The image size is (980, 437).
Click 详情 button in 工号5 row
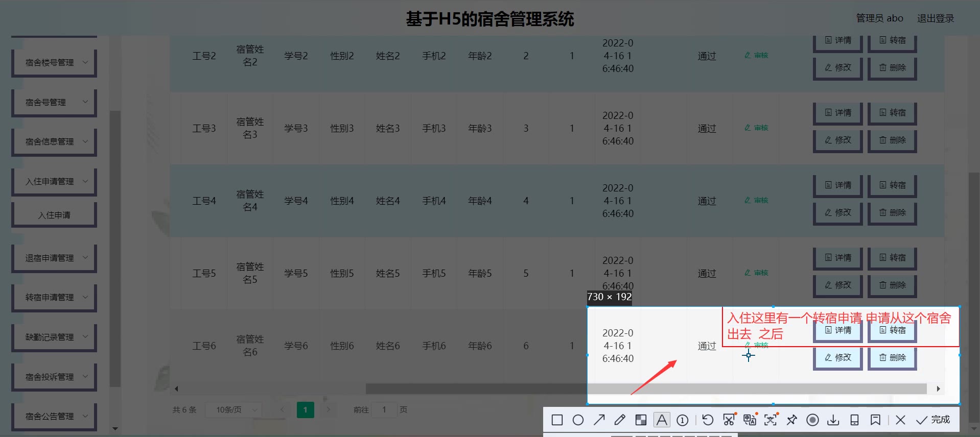pos(838,258)
